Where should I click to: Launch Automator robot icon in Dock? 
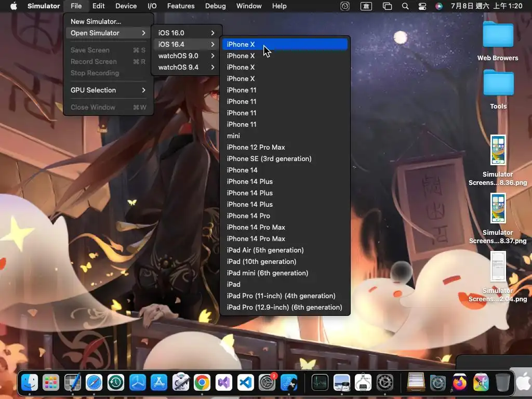pos(180,383)
